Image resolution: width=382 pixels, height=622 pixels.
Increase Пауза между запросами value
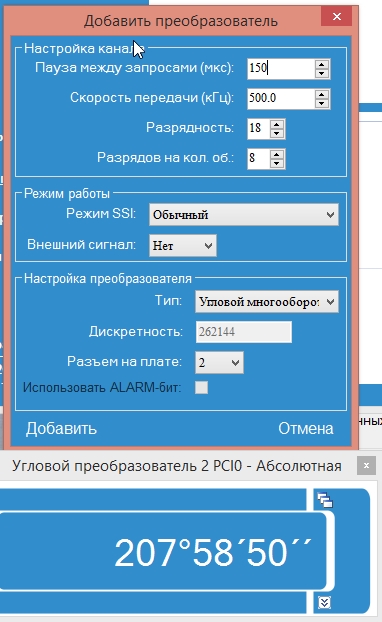[322, 65]
